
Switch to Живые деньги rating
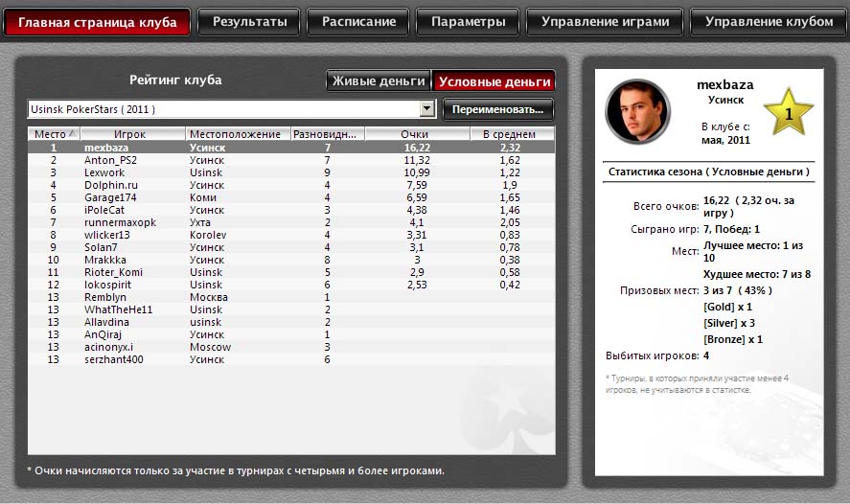pos(379,82)
